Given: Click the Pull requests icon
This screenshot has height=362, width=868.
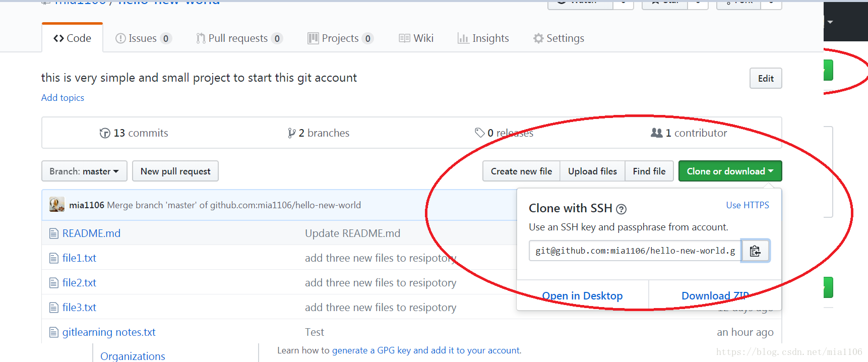Looking at the screenshot, I should click(201, 38).
